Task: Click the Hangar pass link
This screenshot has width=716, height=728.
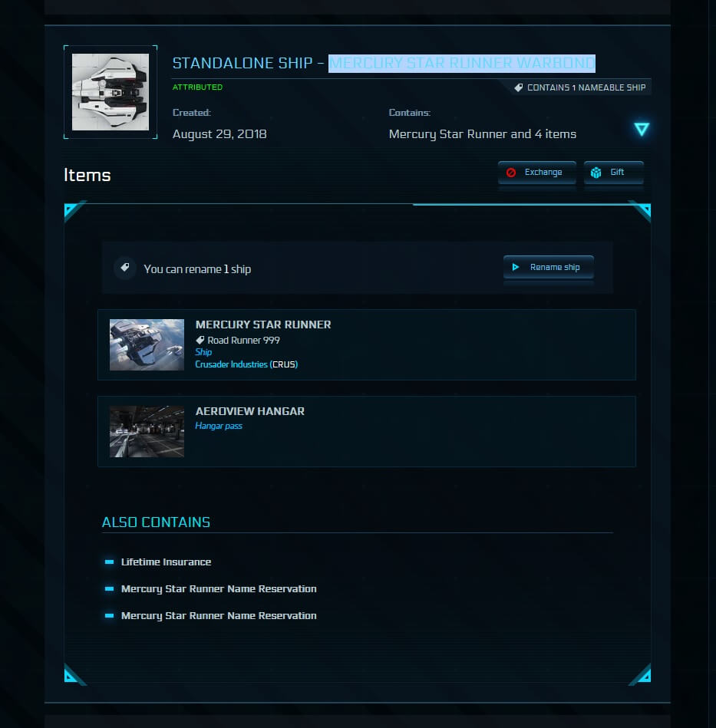Action: (219, 426)
